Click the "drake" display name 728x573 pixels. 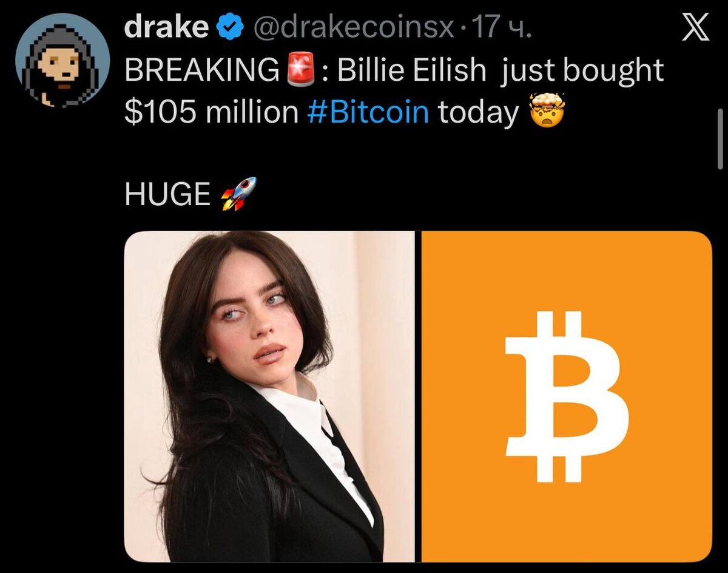coord(167,28)
